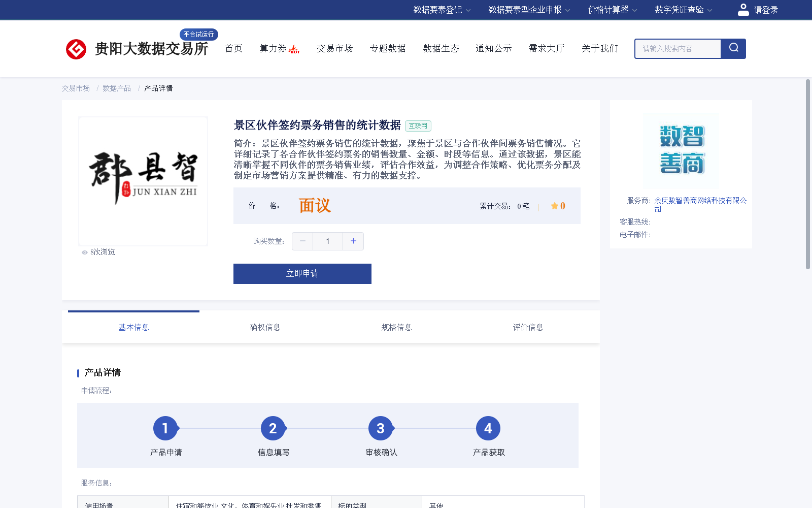Focus the search input field
The height and width of the screenshot is (508, 812).
click(x=678, y=49)
